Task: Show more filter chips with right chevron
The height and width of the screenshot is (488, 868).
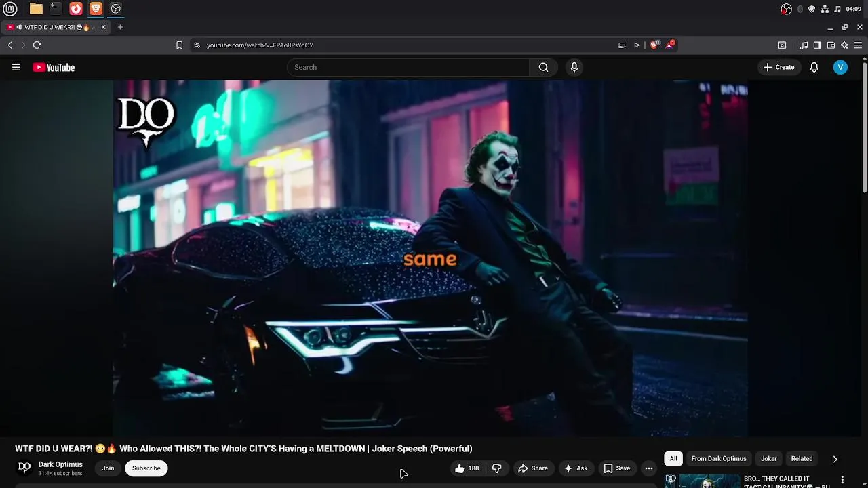Action: [x=835, y=459]
